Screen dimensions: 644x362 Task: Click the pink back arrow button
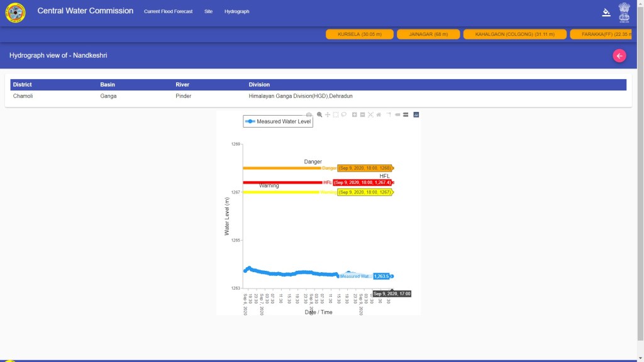[619, 56]
